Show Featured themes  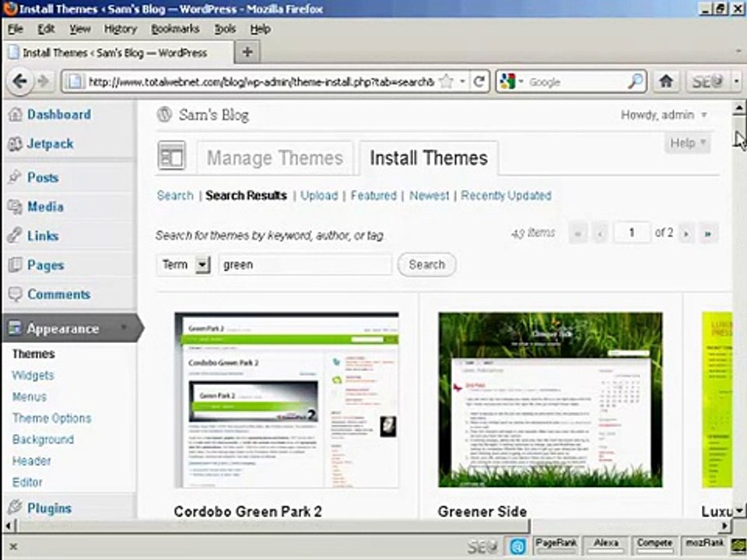373,195
